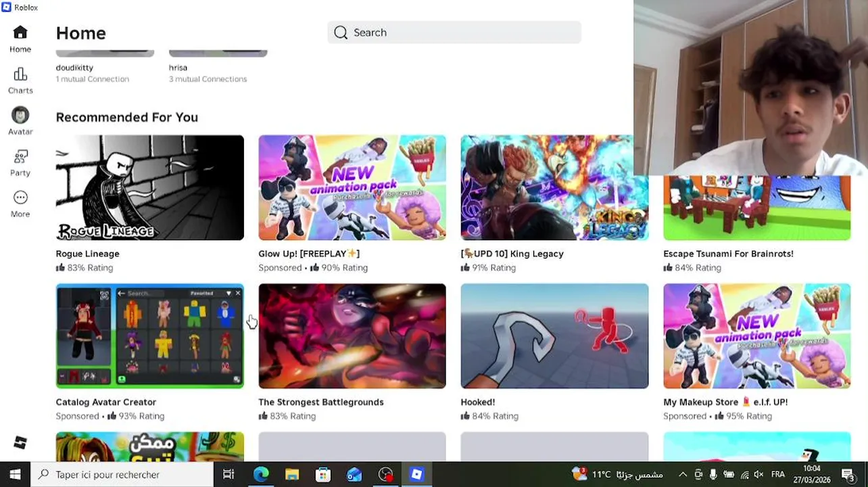868x487 pixels.
Task: Open the King Legacy game thumbnail
Action: (x=554, y=187)
